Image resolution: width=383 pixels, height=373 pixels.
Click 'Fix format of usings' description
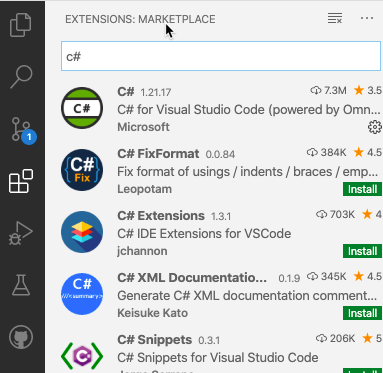coord(248,172)
